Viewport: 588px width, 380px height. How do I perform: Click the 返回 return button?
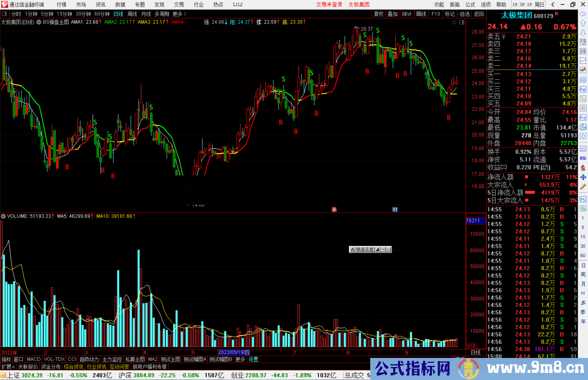(x=479, y=14)
